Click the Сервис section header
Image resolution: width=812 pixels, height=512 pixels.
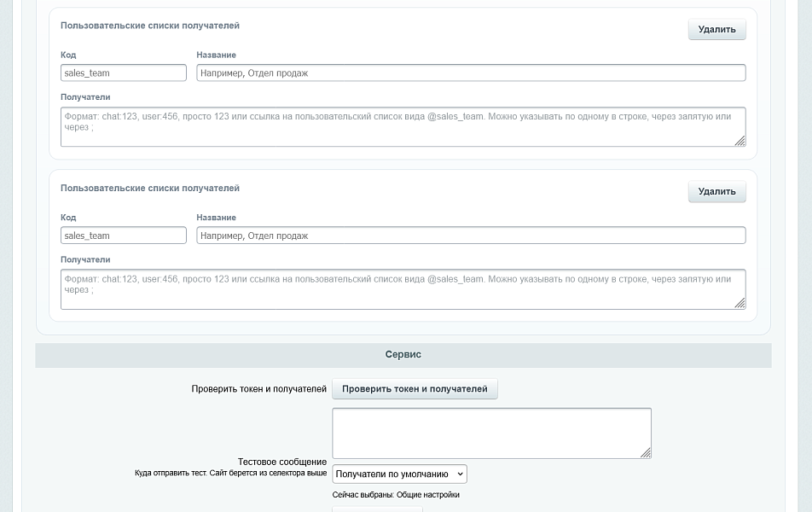pyautogui.click(x=403, y=354)
